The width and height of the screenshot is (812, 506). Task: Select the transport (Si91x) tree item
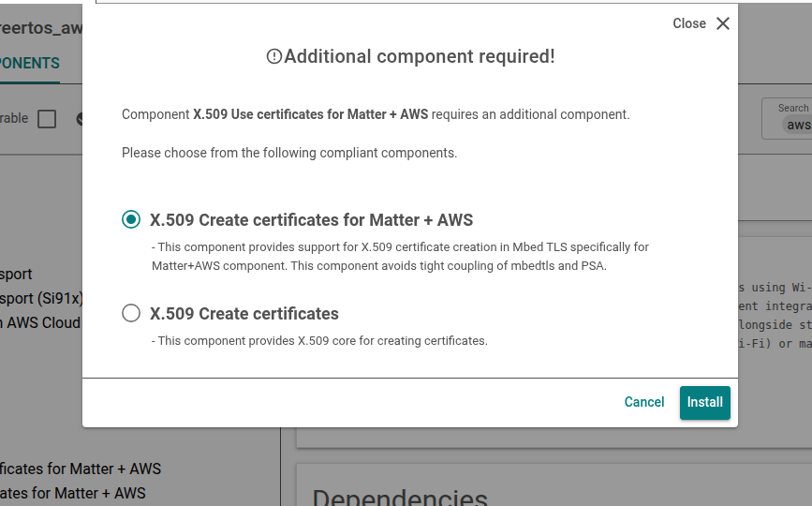pos(41,298)
